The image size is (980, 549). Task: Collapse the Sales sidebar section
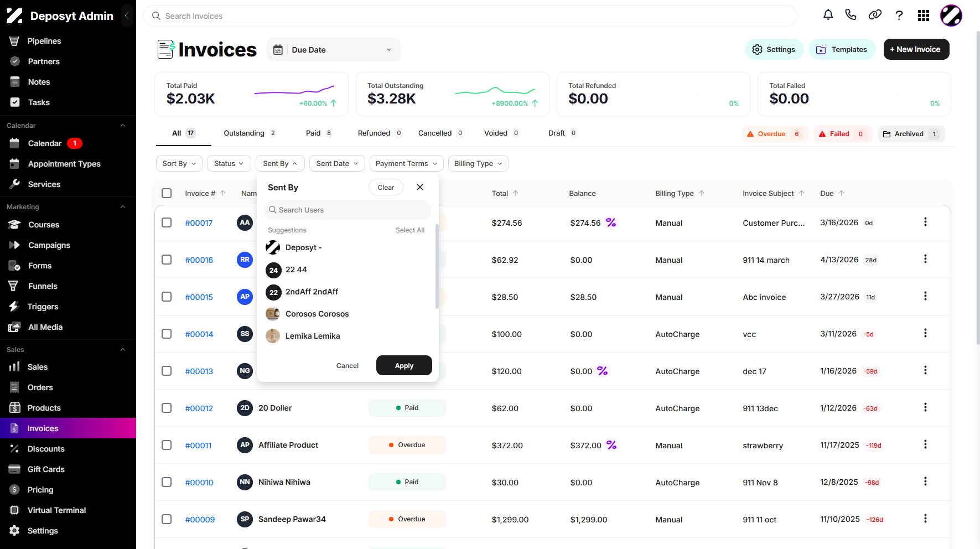[x=123, y=350]
